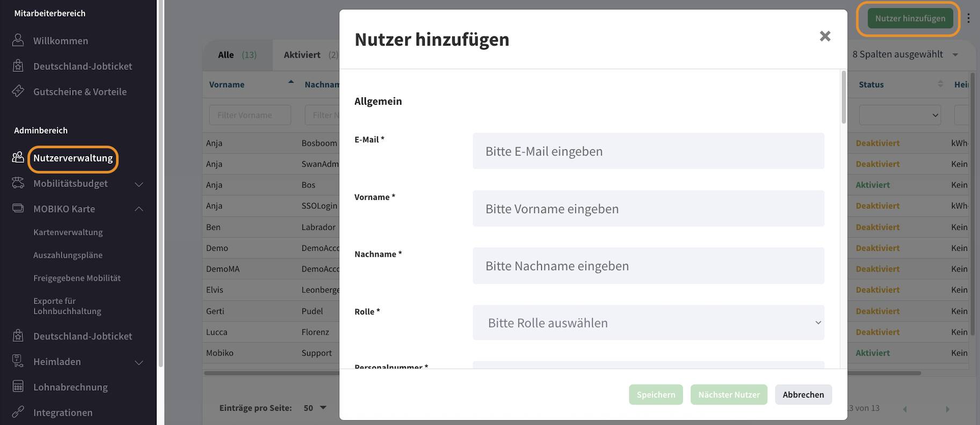Close the Nutzer hinzufügen dialog
Image resolution: width=980 pixels, height=425 pixels.
pos(825,36)
